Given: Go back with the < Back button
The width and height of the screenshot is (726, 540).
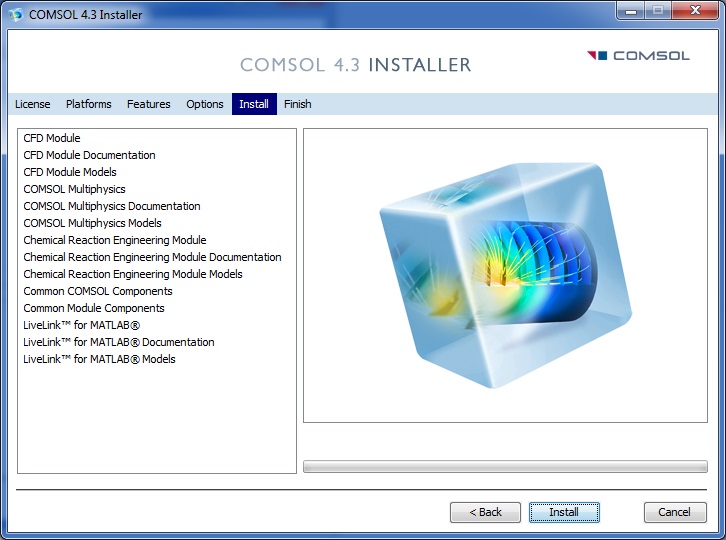Looking at the screenshot, I should click(x=485, y=512).
